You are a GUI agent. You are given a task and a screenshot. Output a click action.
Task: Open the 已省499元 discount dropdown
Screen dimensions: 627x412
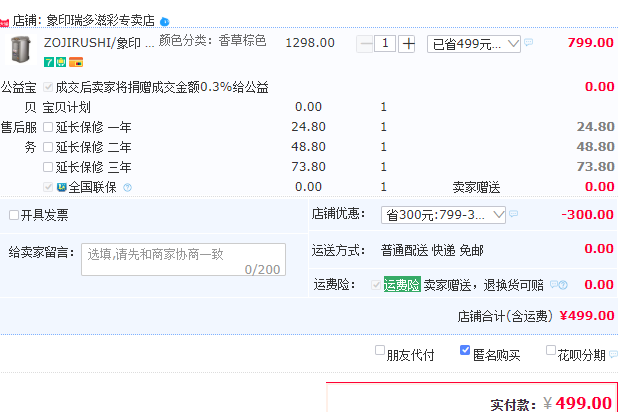pos(474,44)
